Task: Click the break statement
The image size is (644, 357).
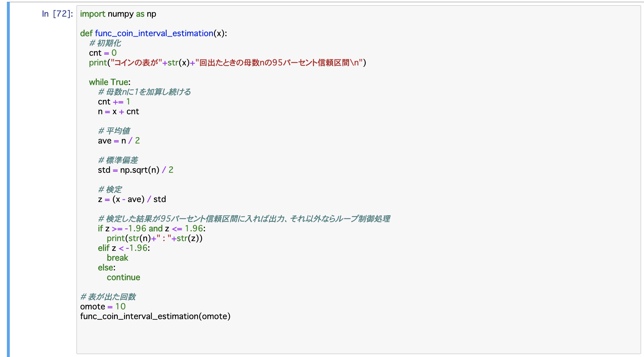Action: (117, 258)
